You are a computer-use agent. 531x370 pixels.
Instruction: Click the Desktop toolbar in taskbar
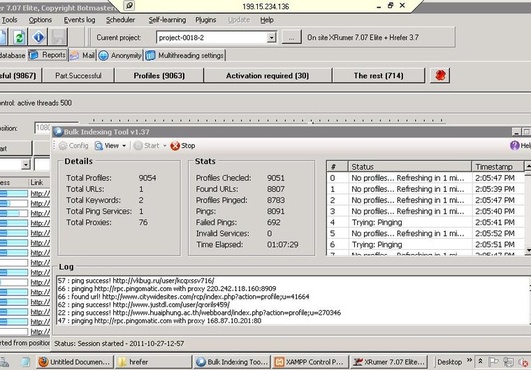(449, 362)
